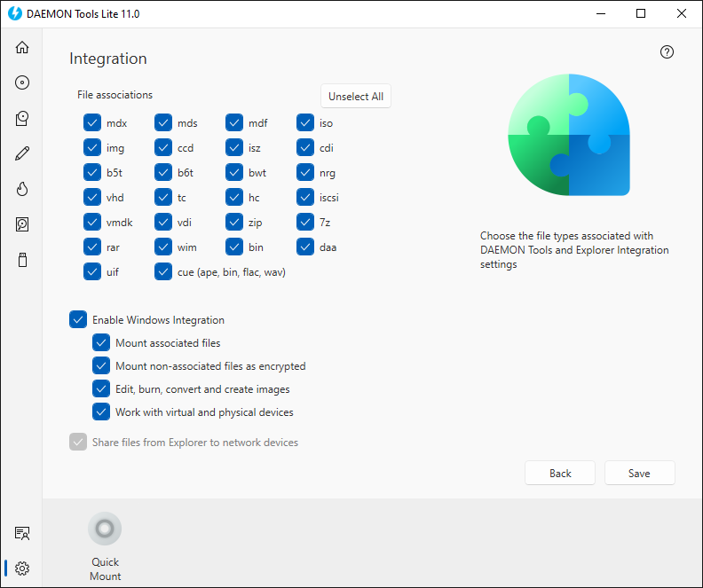Toggle the bin checkbox

(x=234, y=247)
